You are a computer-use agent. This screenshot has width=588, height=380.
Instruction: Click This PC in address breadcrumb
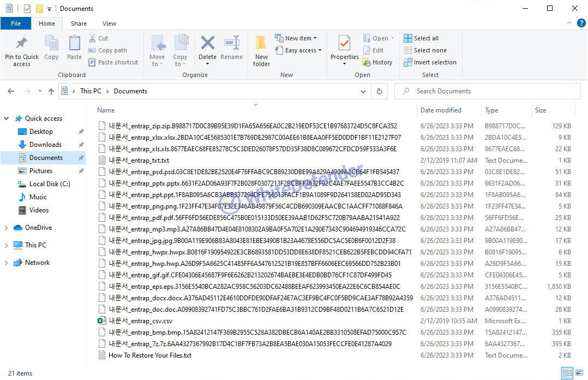tap(91, 91)
